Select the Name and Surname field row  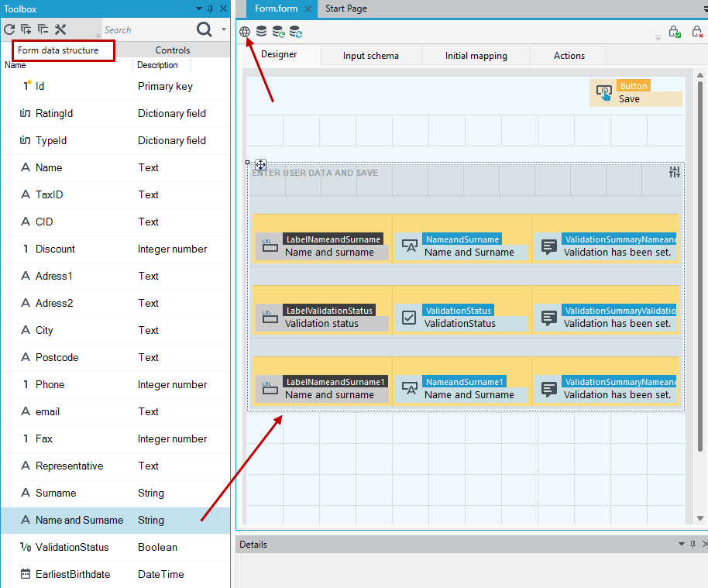click(115, 521)
